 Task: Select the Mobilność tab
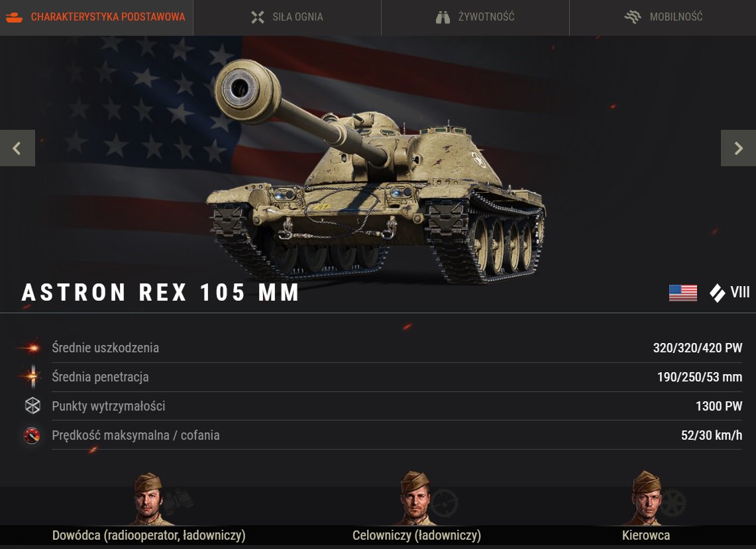663,17
